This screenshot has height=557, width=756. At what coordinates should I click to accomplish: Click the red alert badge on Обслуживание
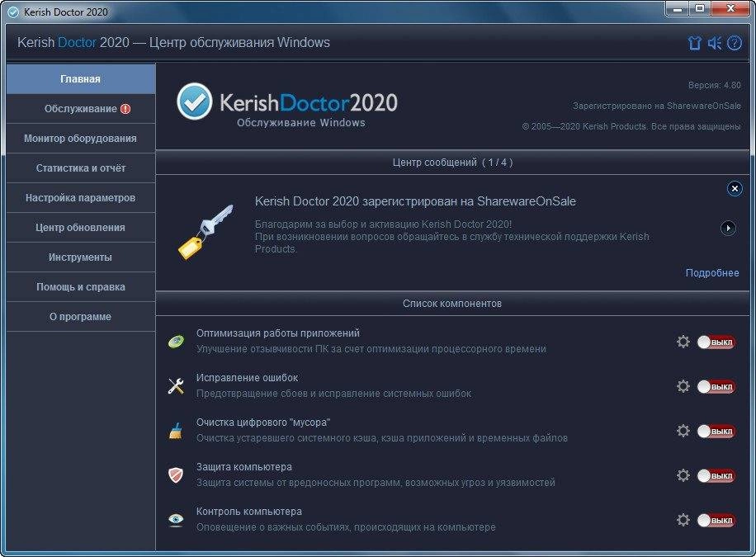tap(125, 109)
